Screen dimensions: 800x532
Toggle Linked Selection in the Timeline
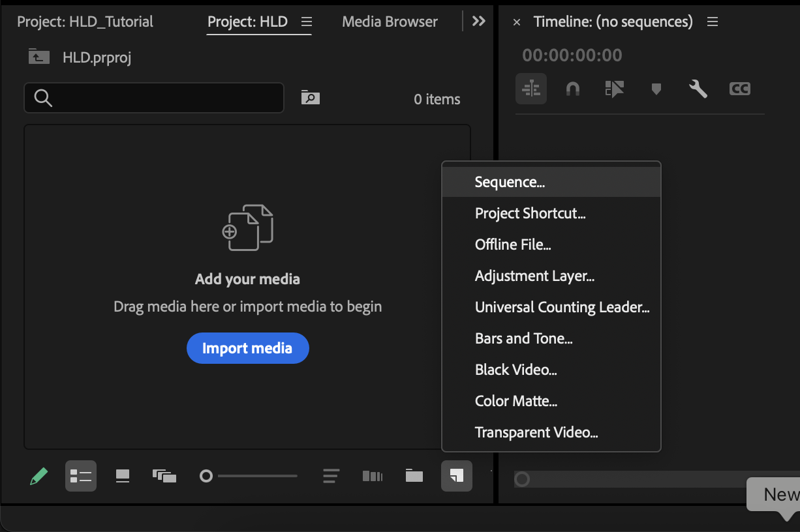(x=614, y=89)
